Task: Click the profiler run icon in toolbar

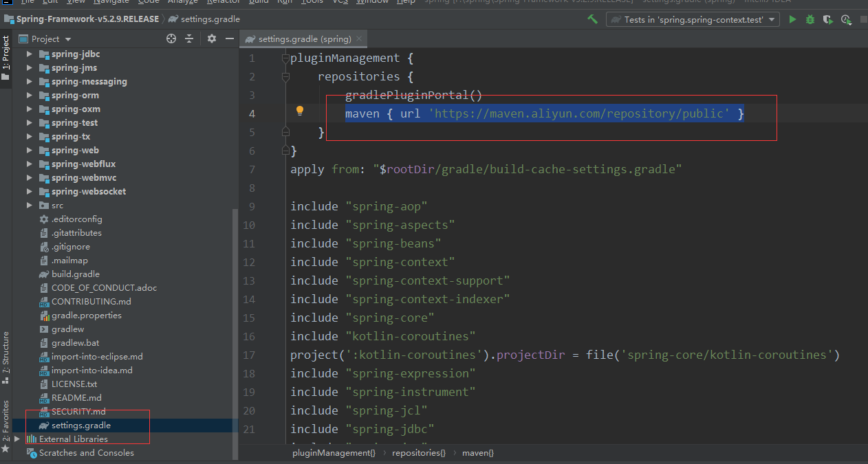Action: (846, 19)
